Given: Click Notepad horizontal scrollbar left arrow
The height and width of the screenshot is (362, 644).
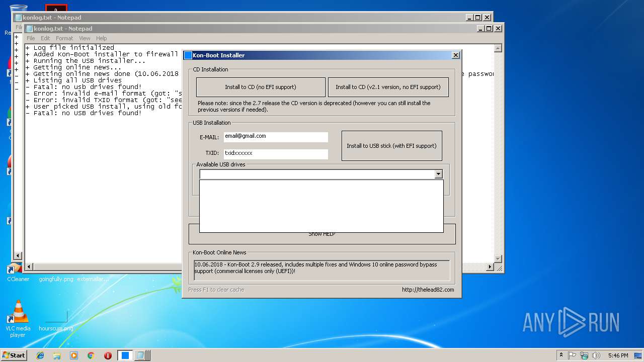Looking at the screenshot, I should point(29,267).
